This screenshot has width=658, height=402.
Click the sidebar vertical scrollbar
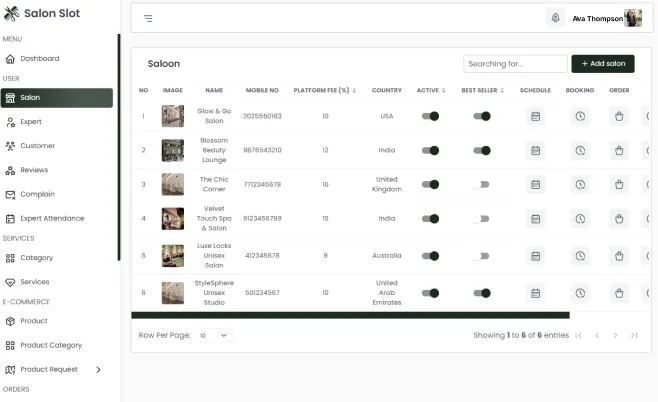coord(119,147)
